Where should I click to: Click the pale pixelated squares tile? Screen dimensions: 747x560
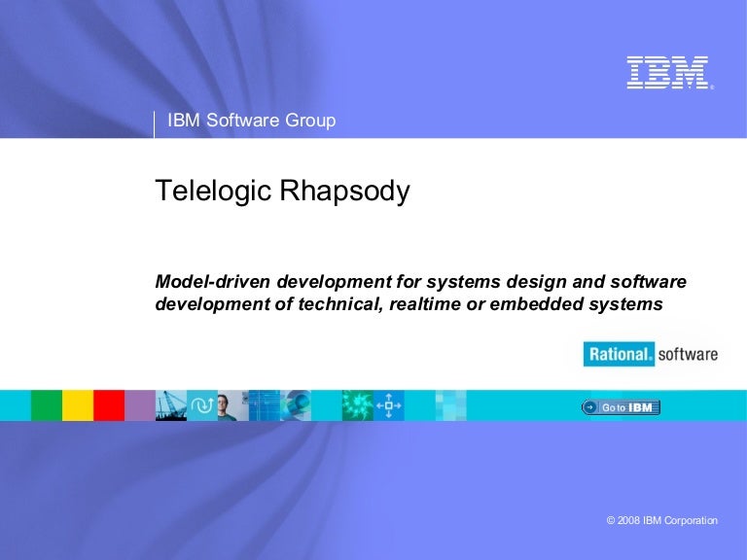450,405
